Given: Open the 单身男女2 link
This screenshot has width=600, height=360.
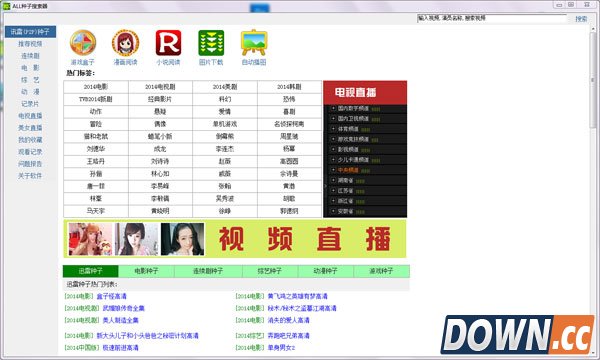Looking at the screenshot, I should pyautogui.click(x=281, y=348).
